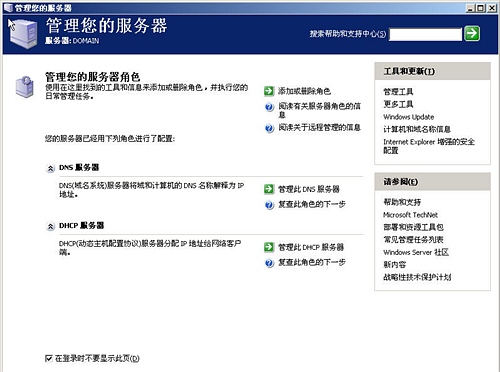Click the 服务器: DOMAIN label

point(72,41)
